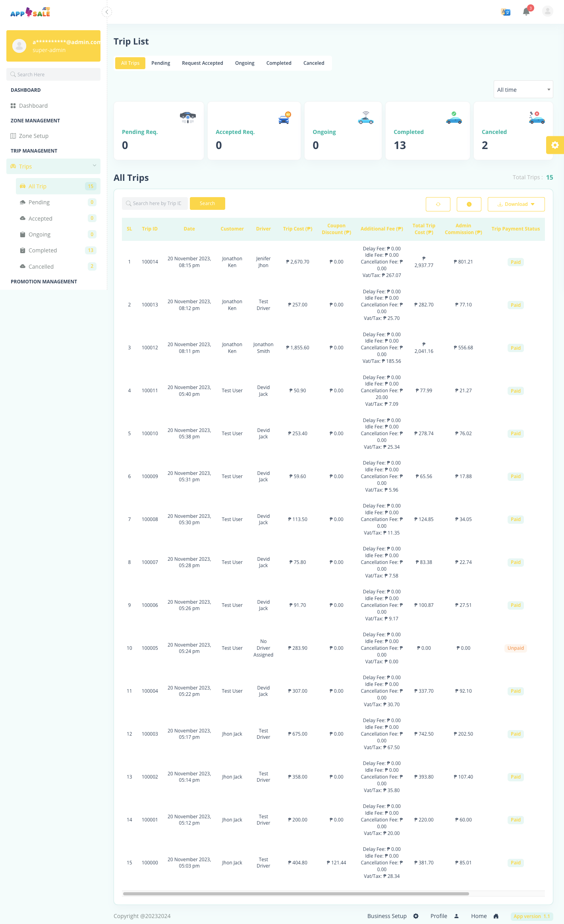Click the Unpaid status of trip 100005
The width and height of the screenshot is (564, 924).
[516, 648]
